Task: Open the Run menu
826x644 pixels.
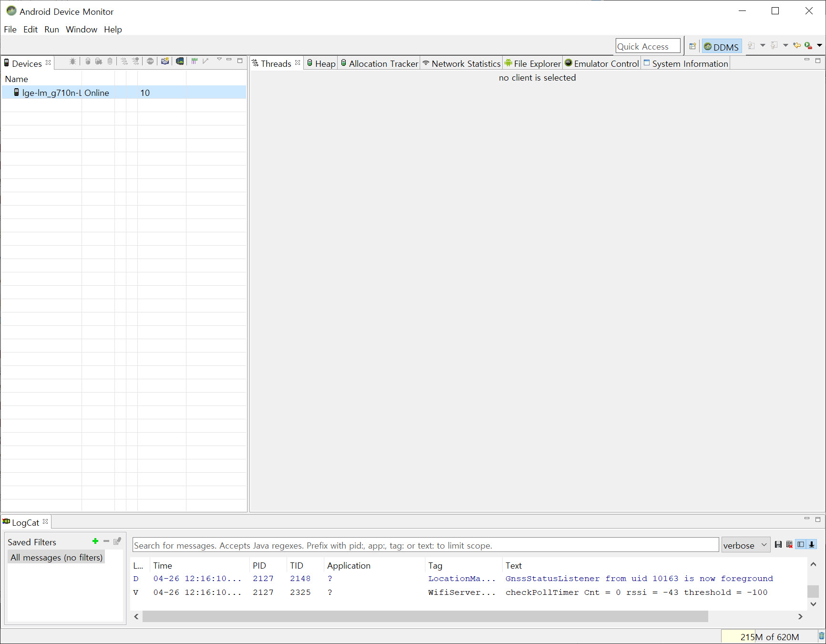Action: point(52,29)
